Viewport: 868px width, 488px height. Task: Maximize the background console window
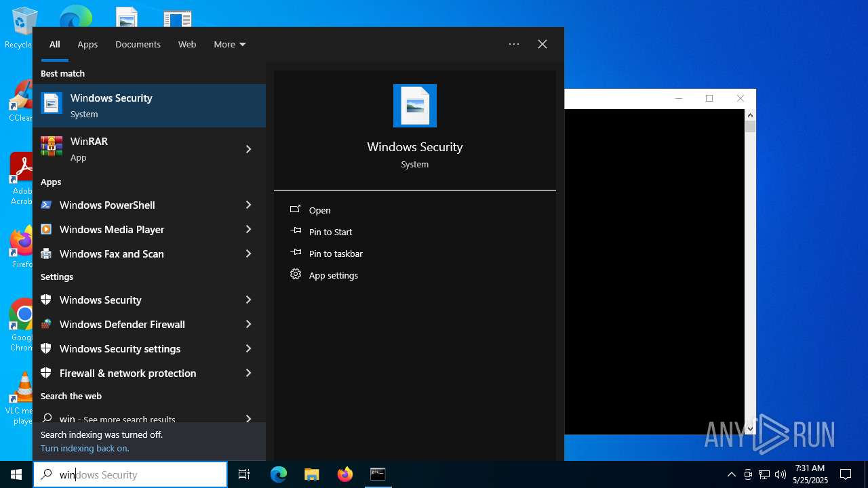(709, 98)
